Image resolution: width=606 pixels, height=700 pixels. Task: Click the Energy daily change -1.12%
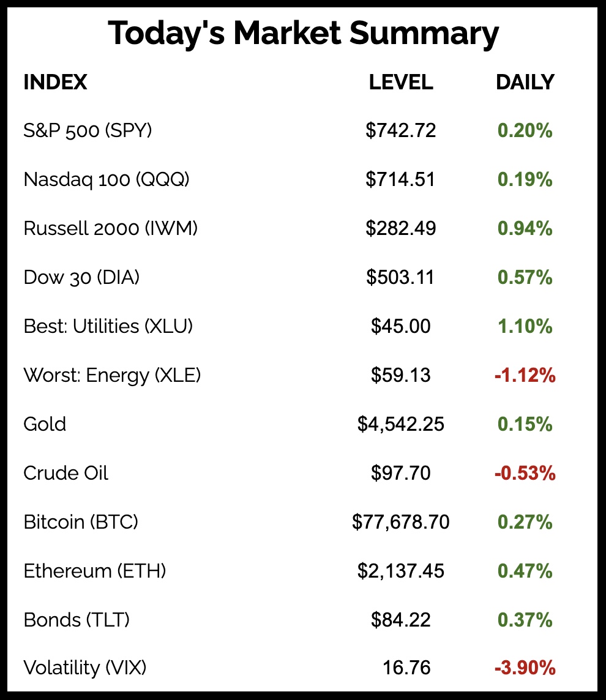pos(525,375)
